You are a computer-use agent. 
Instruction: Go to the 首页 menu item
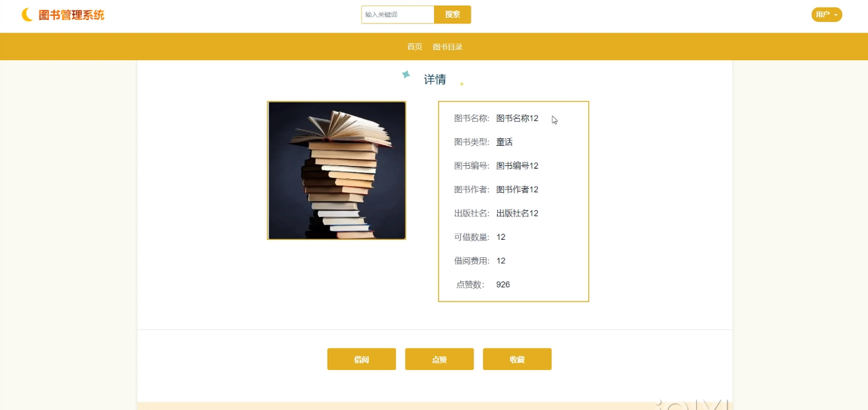point(415,47)
